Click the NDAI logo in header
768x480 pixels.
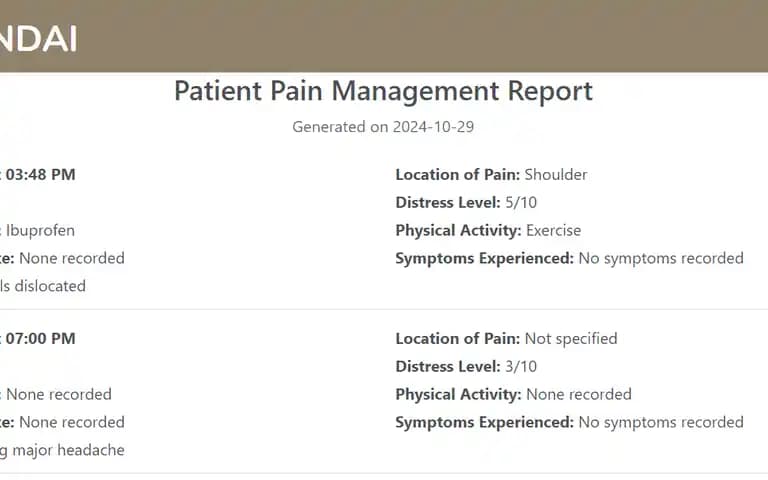38,39
